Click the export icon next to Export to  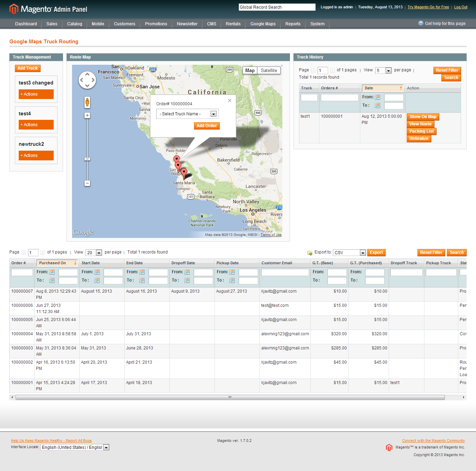310,253
